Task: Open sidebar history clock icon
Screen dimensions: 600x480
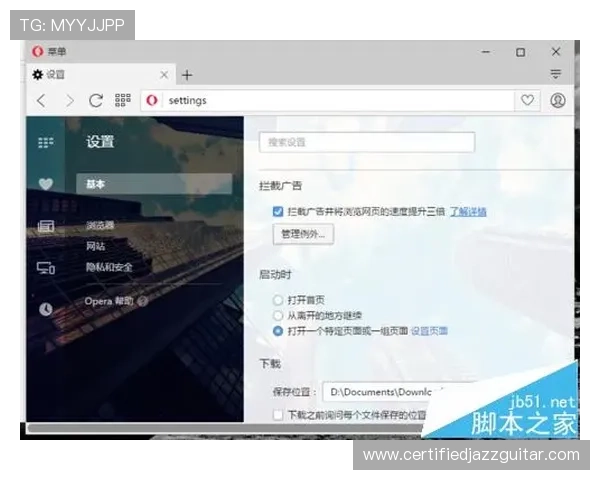Action: point(46,309)
